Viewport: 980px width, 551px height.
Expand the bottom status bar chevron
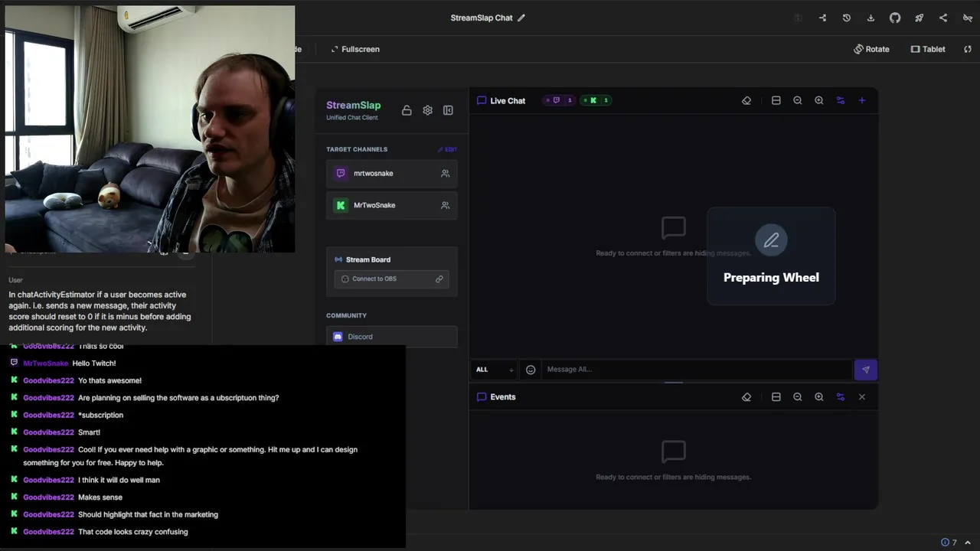968,543
